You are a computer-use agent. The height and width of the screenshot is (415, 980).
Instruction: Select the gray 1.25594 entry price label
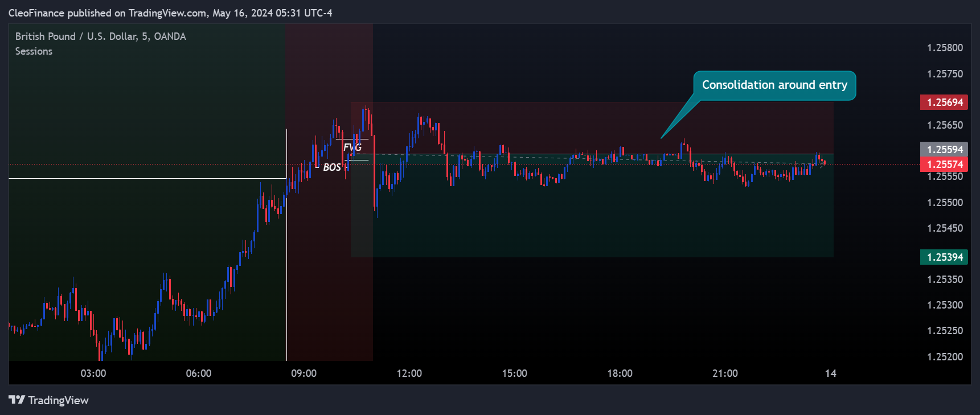coord(944,149)
